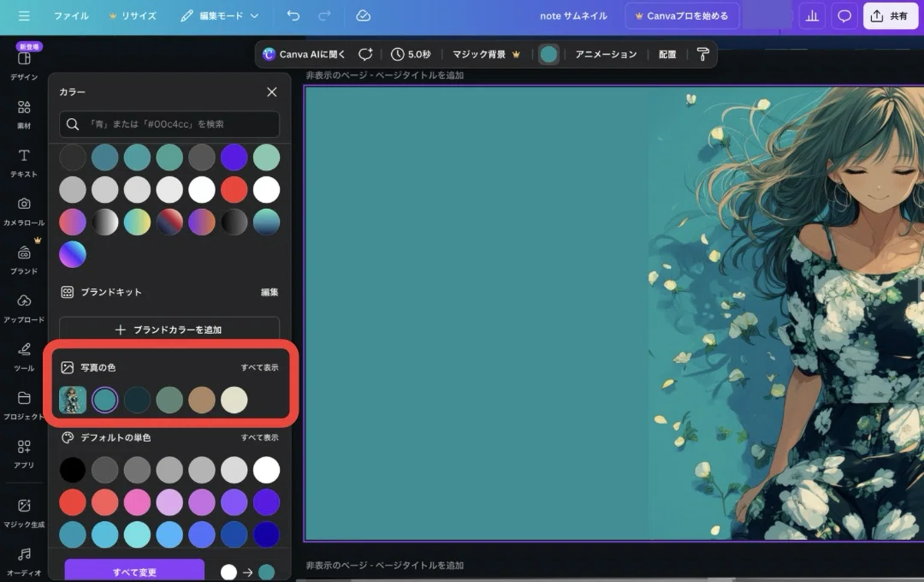
Task: Select the dark navy photo color
Action: coord(137,400)
